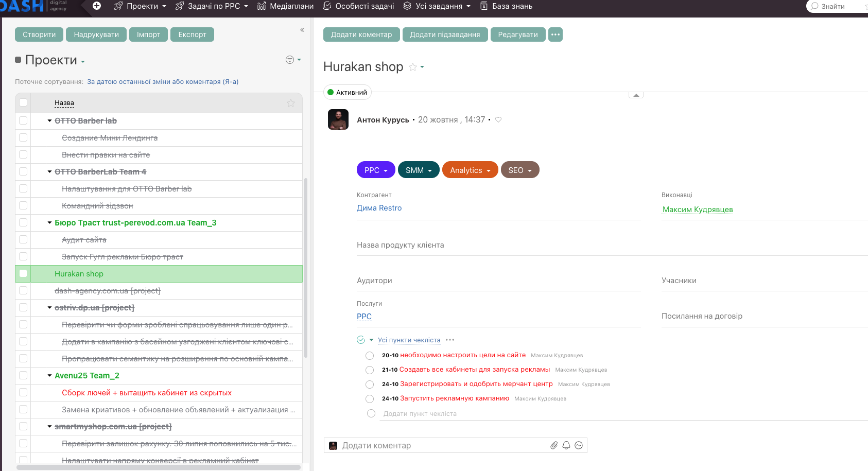Toggle the select-all checkbox in table header
The width and height of the screenshot is (868, 471).
23,102
